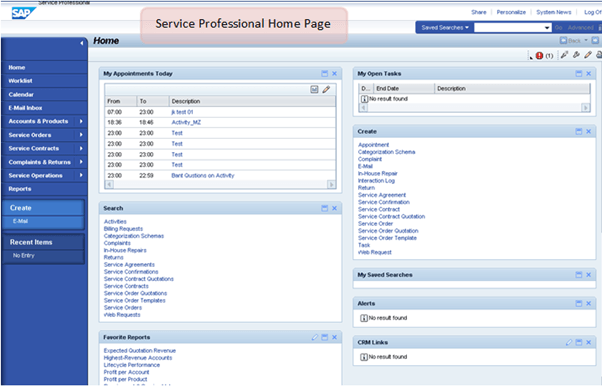
Task: Expand the Service Operations submenu arrow
Action: click(81, 175)
